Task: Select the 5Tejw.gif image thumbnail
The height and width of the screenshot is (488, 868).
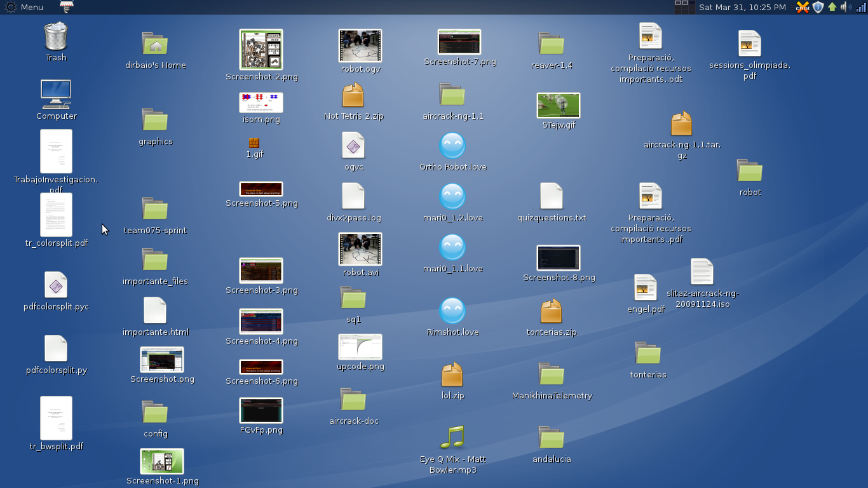Action: pos(559,105)
